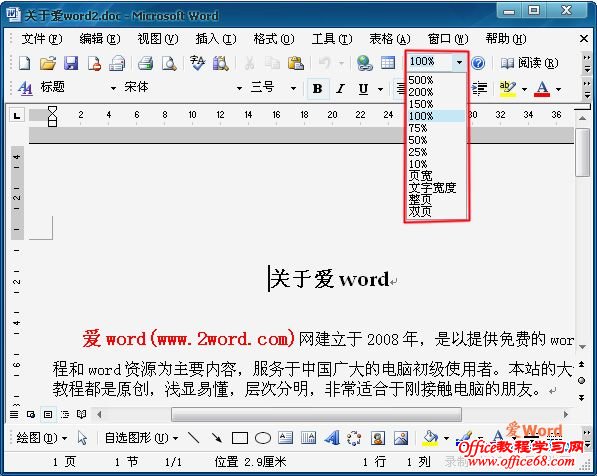
Task: Toggle Italic formatting
Action: [340, 89]
